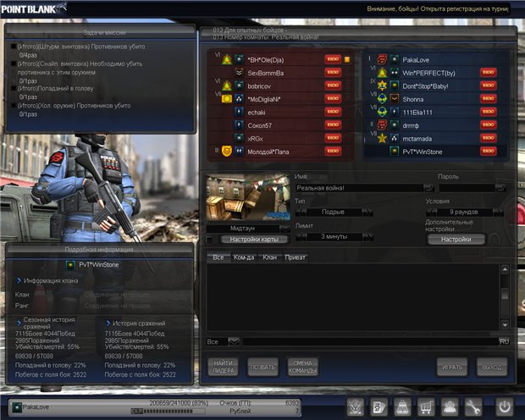
Task: Click the СМЕНА КОМАНДЫ button
Action: pyautogui.click(x=302, y=367)
